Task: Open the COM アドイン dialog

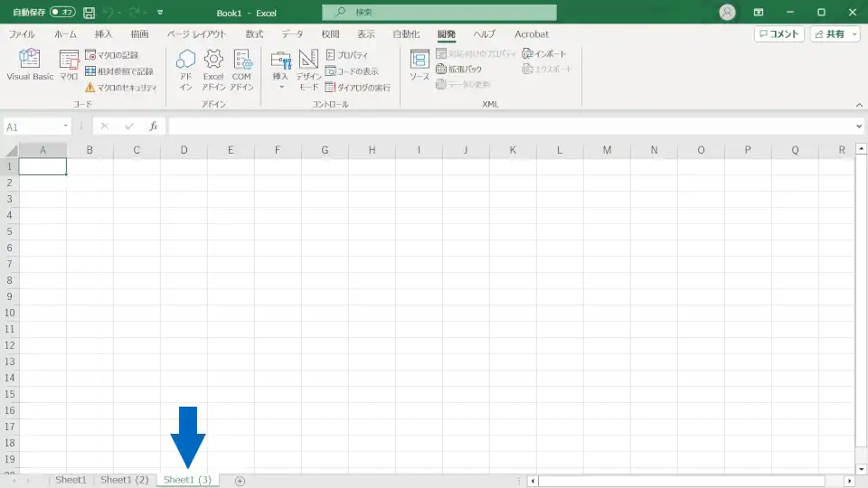Action: pos(241,69)
